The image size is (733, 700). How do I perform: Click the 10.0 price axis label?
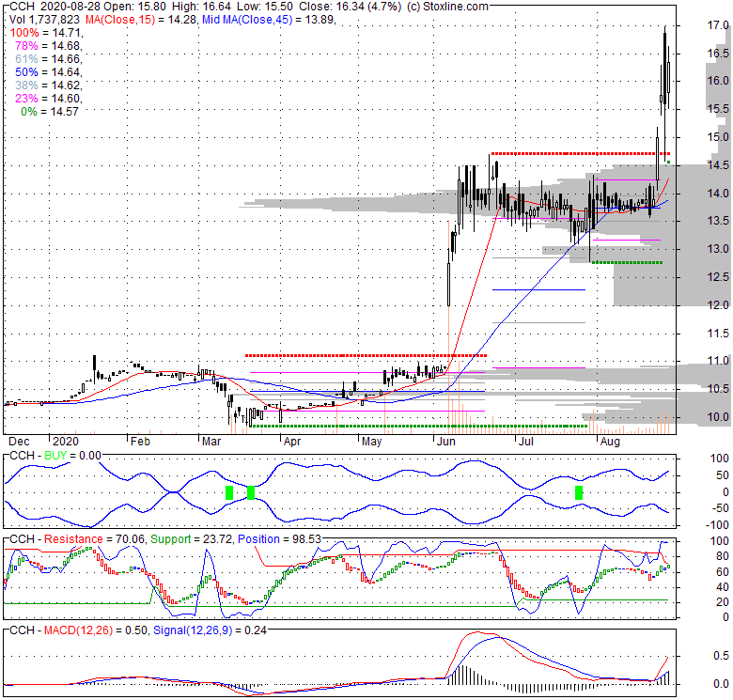coord(717,417)
